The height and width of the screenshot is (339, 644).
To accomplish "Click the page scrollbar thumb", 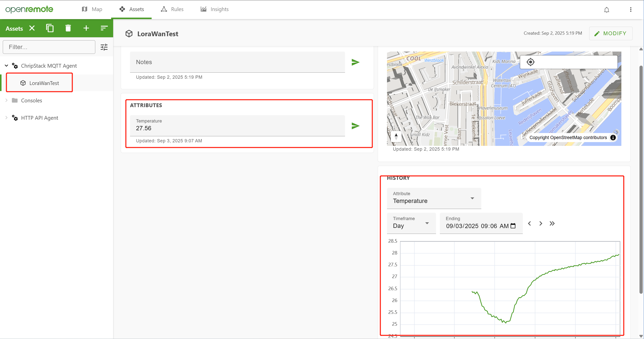I will pyautogui.click(x=641, y=179).
